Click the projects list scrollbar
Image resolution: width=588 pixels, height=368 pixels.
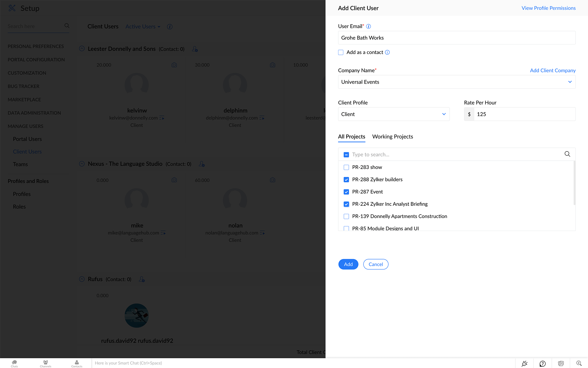pos(574,183)
